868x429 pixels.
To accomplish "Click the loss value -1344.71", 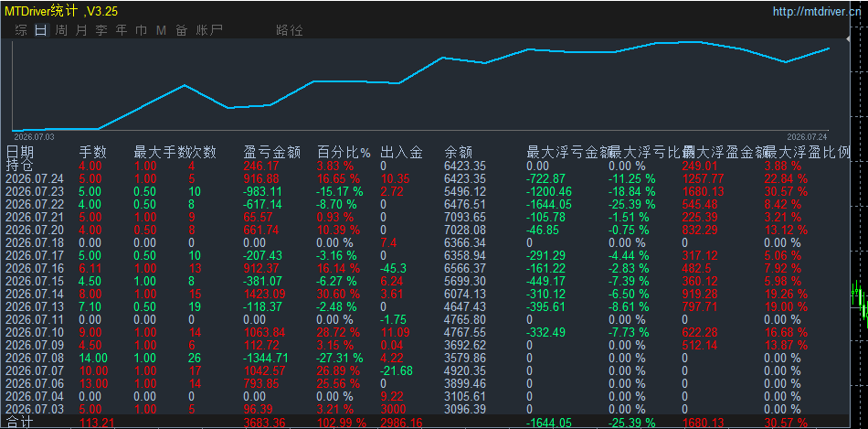I will click(x=265, y=358).
